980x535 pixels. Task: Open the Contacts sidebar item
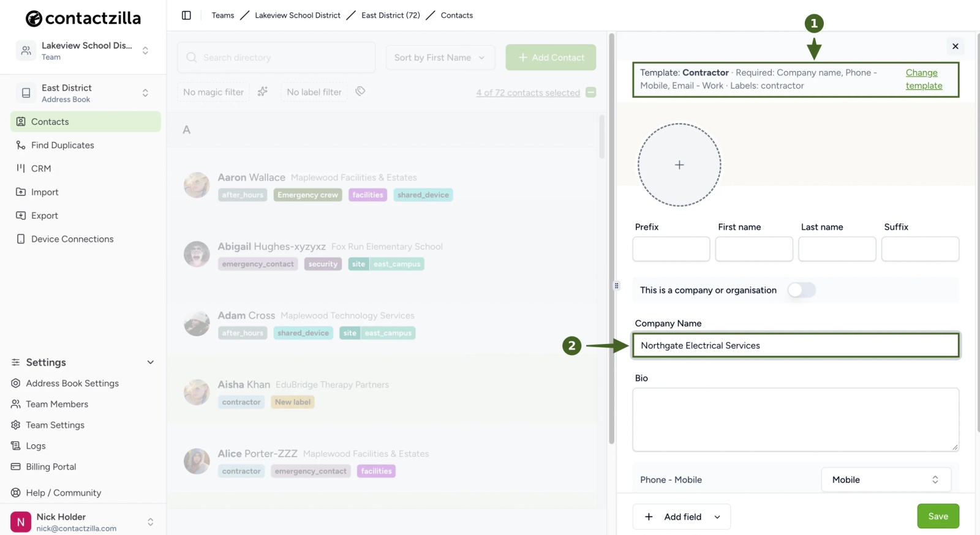pos(86,122)
